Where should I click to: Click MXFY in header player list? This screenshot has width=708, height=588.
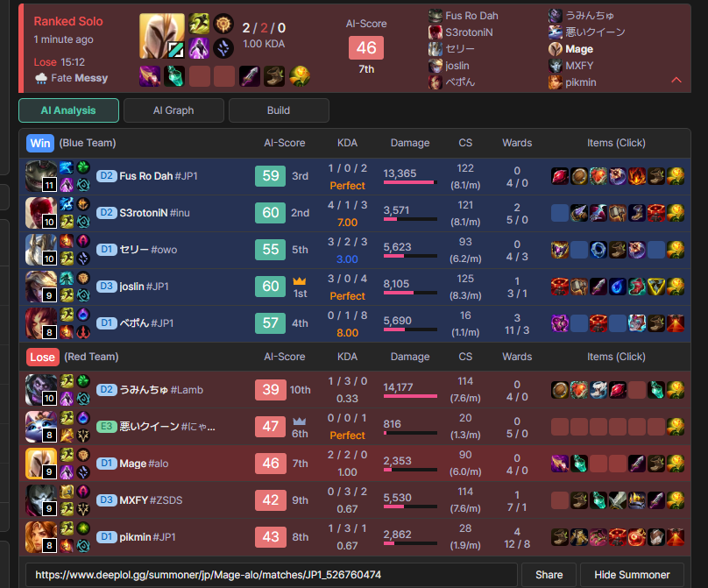571,66
